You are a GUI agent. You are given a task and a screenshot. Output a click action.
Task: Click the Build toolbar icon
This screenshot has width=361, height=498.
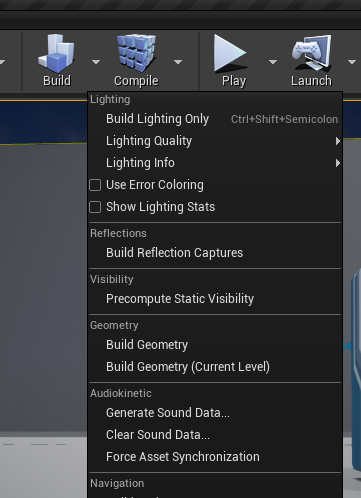(57, 54)
